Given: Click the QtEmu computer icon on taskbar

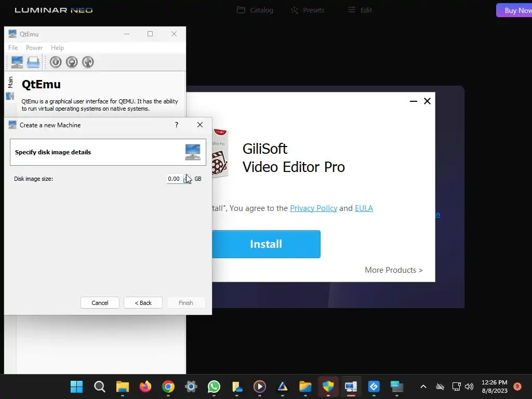Looking at the screenshot, I should (351, 387).
